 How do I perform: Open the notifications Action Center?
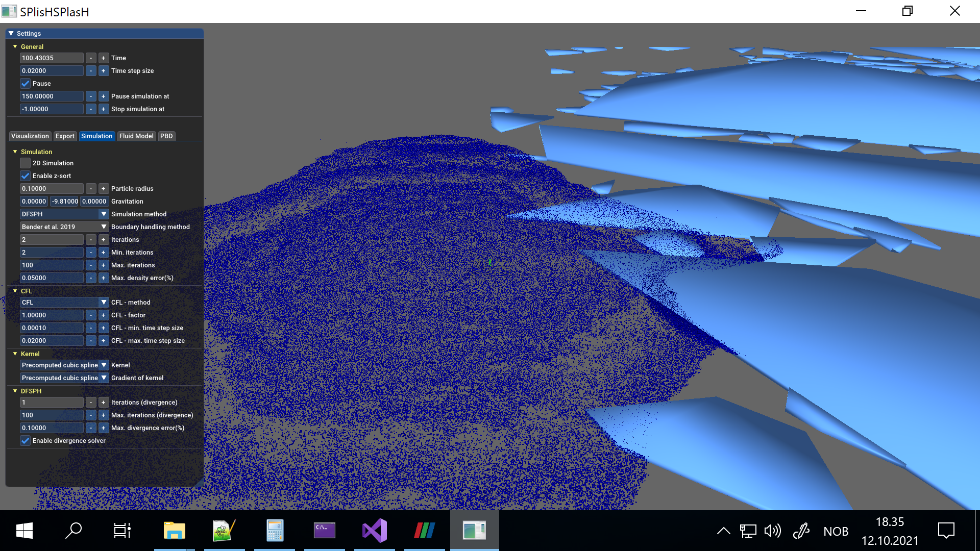[x=947, y=531]
